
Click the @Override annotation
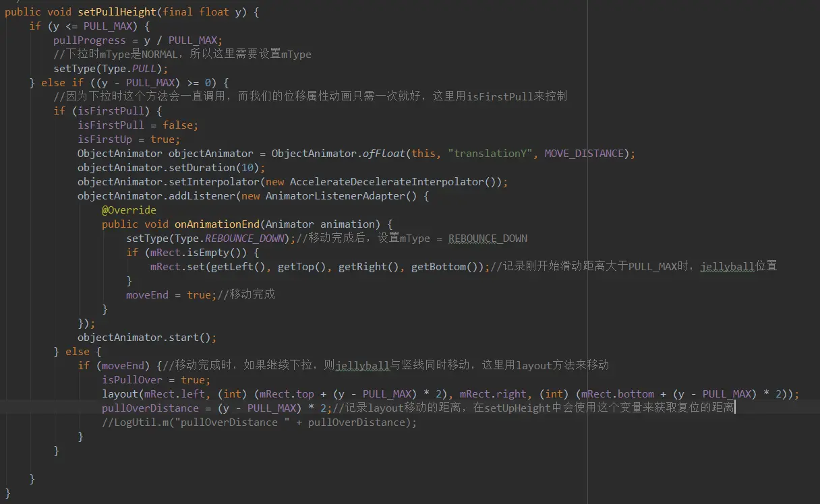point(129,210)
